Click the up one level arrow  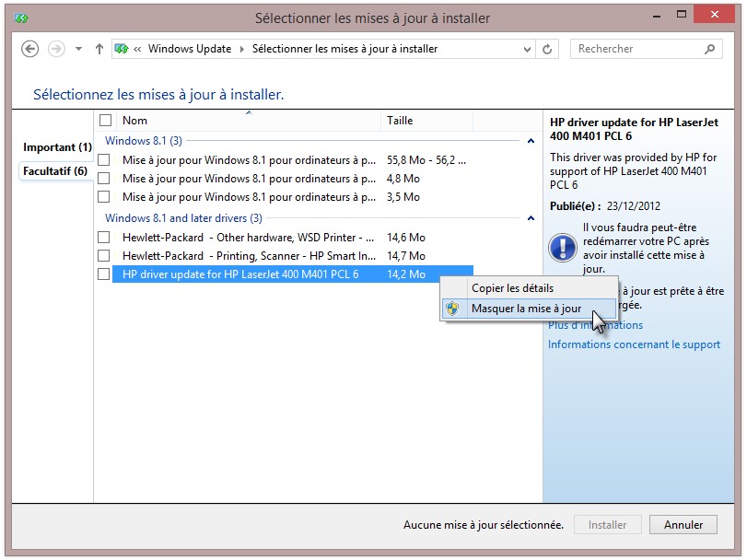coord(99,49)
